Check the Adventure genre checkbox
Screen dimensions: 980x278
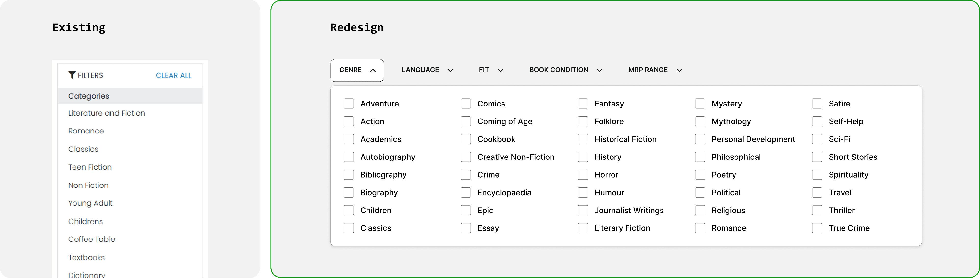click(348, 104)
